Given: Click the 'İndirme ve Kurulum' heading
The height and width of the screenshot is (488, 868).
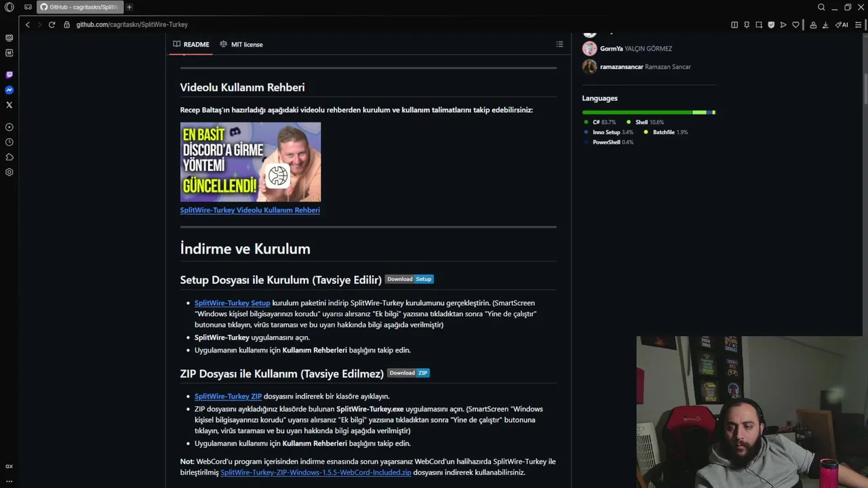Looking at the screenshot, I should (245, 249).
